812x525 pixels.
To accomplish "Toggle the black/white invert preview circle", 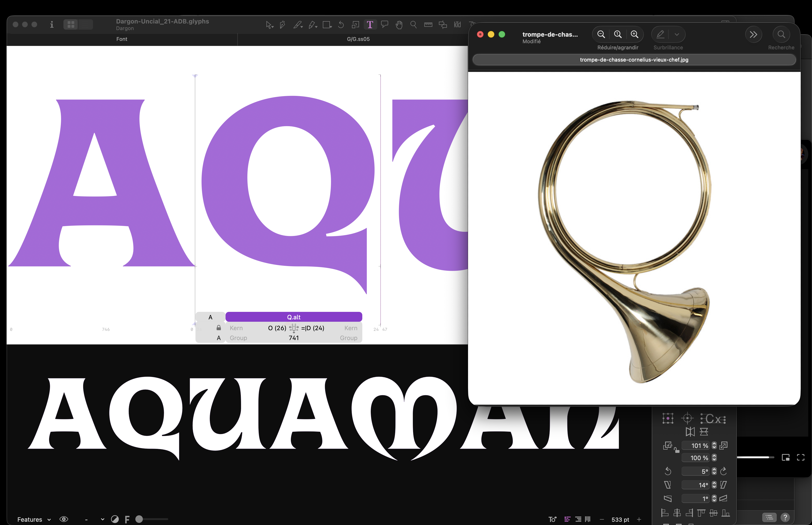I will (x=115, y=519).
